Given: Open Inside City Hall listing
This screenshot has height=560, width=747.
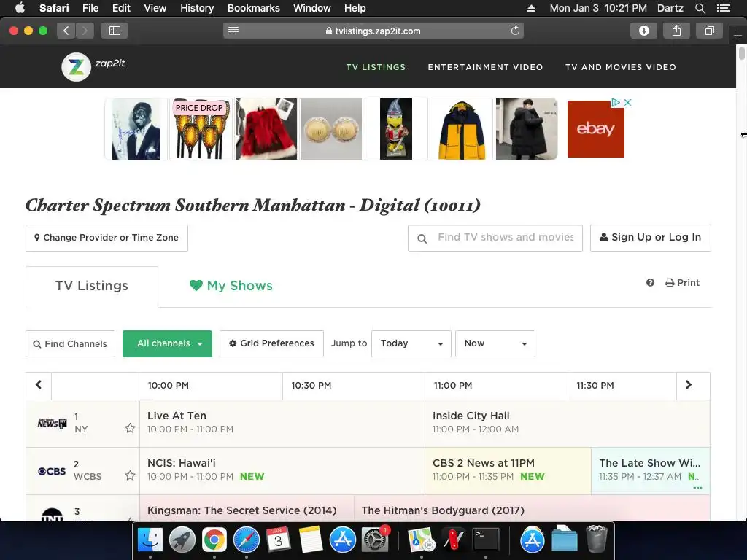Looking at the screenshot, I should (x=567, y=423).
